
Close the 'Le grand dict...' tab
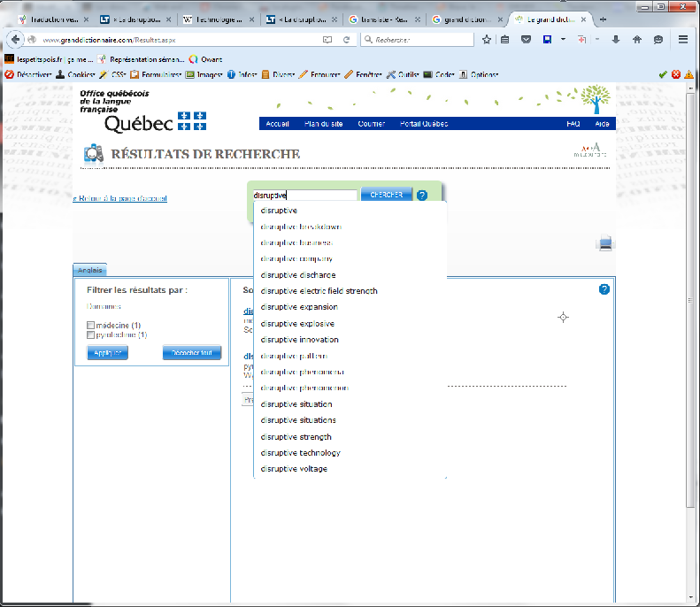(583, 19)
